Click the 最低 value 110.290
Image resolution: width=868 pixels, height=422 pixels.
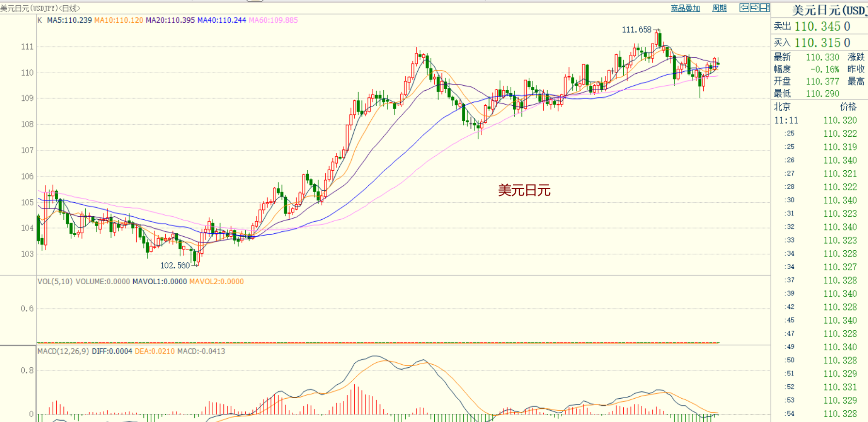pos(822,94)
